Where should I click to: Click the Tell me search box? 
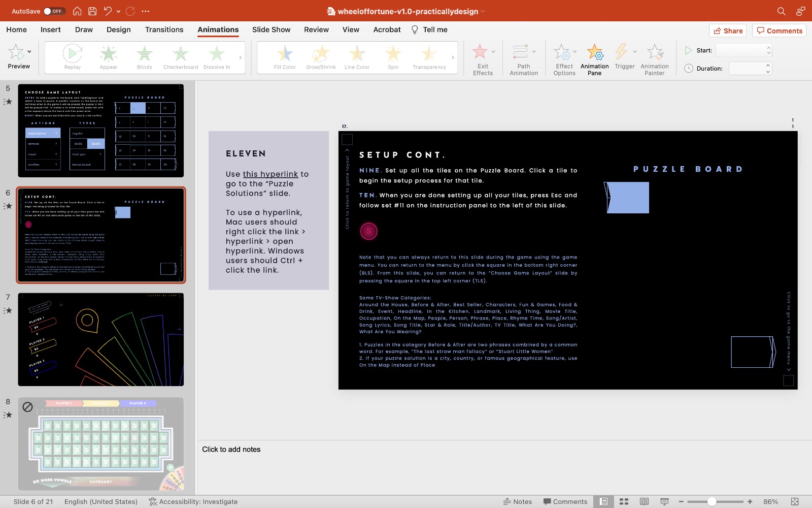(429, 29)
